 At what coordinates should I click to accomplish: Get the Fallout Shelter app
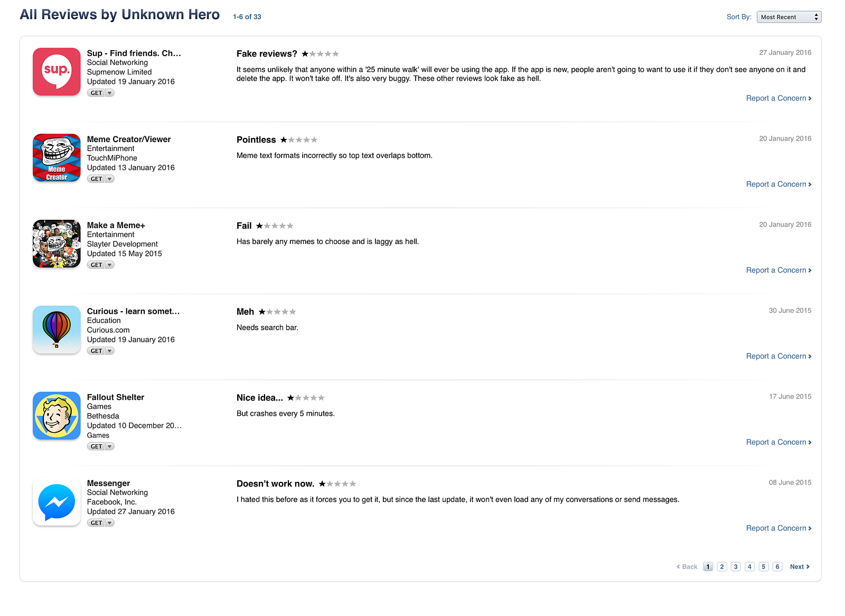tap(96, 446)
